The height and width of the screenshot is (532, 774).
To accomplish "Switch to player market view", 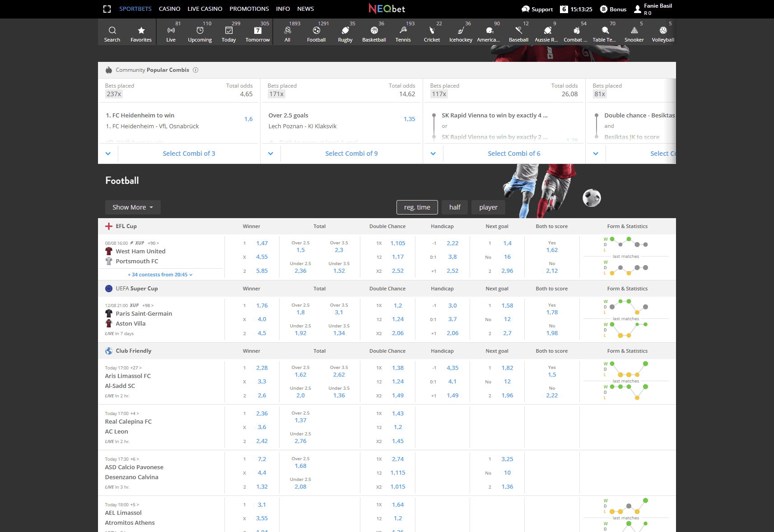I will point(488,207).
